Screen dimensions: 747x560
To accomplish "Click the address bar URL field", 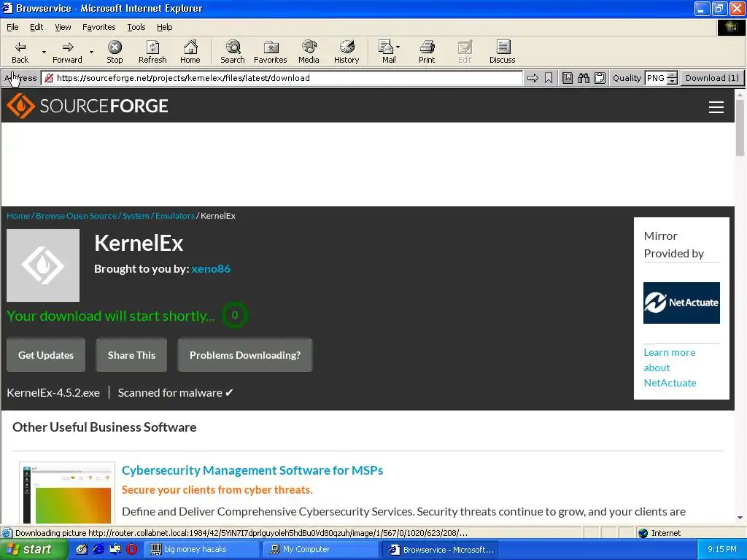I will click(x=283, y=78).
